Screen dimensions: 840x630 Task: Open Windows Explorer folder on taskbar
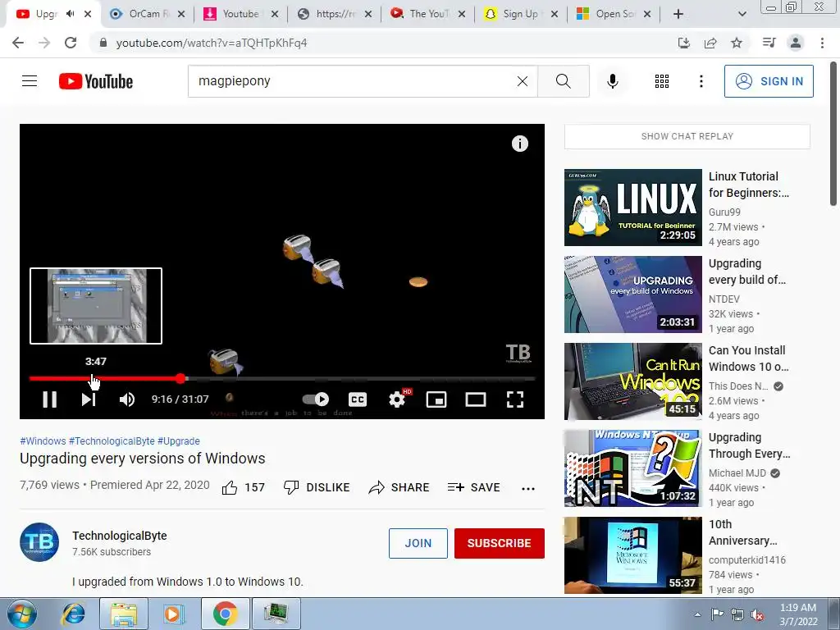click(x=124, y=614)
